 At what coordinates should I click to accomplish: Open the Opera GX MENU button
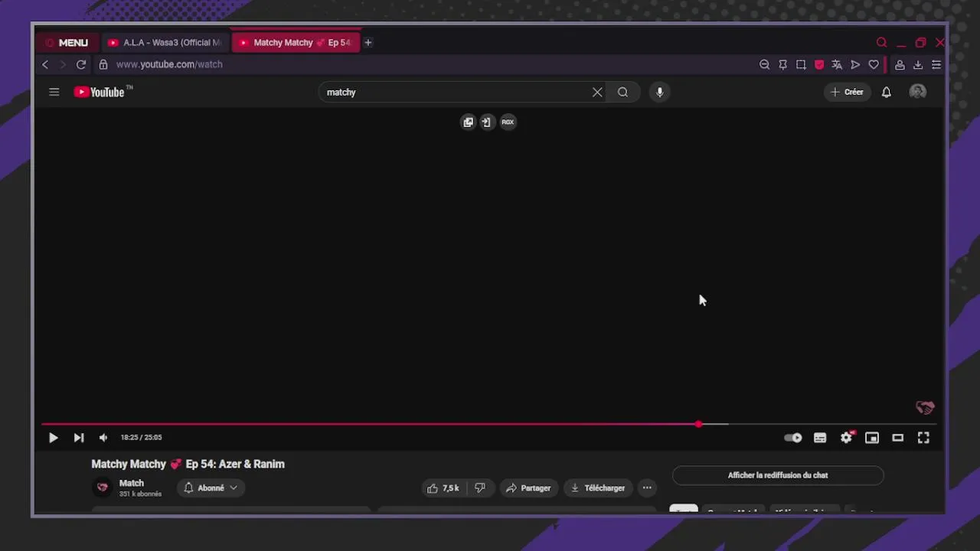coord(67,43)
